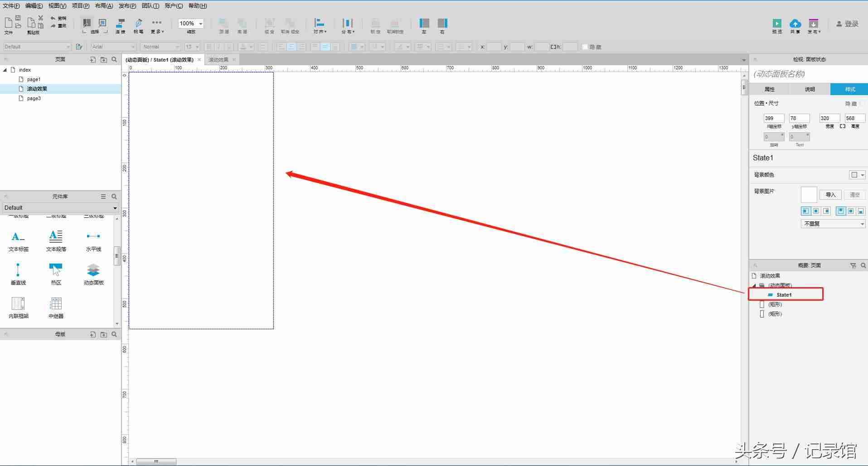The height and width of the screenshot is (466, 868).
Task: Click search icon in Pages panel
Action: [114, 59]
